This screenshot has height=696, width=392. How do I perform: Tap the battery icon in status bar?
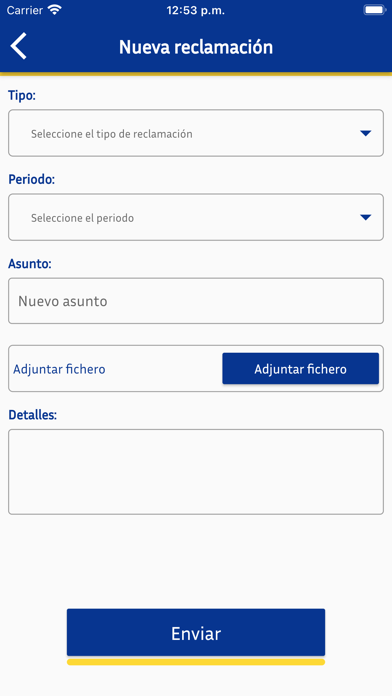[374, 10]
